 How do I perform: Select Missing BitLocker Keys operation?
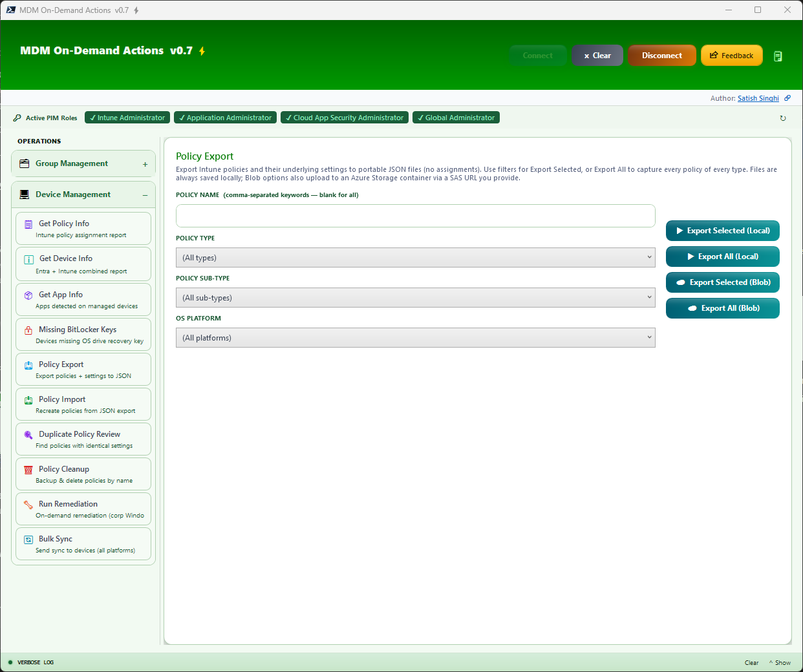tap(83, 335)
